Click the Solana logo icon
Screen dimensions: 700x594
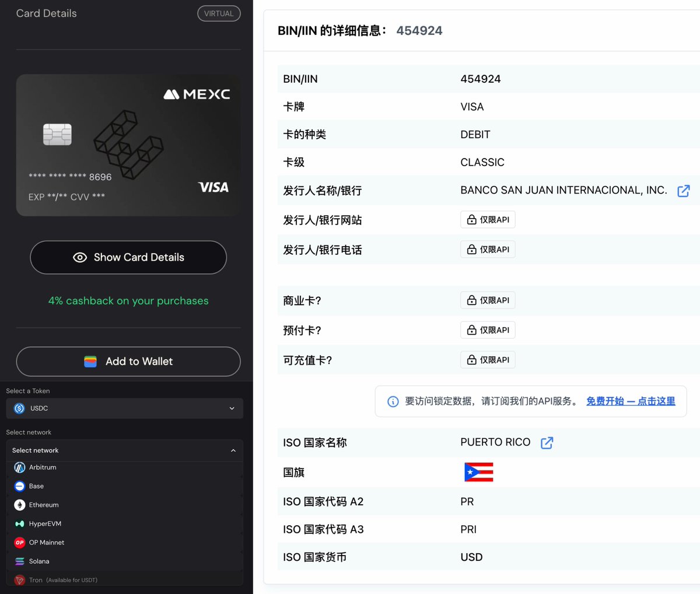coord(20,561)
